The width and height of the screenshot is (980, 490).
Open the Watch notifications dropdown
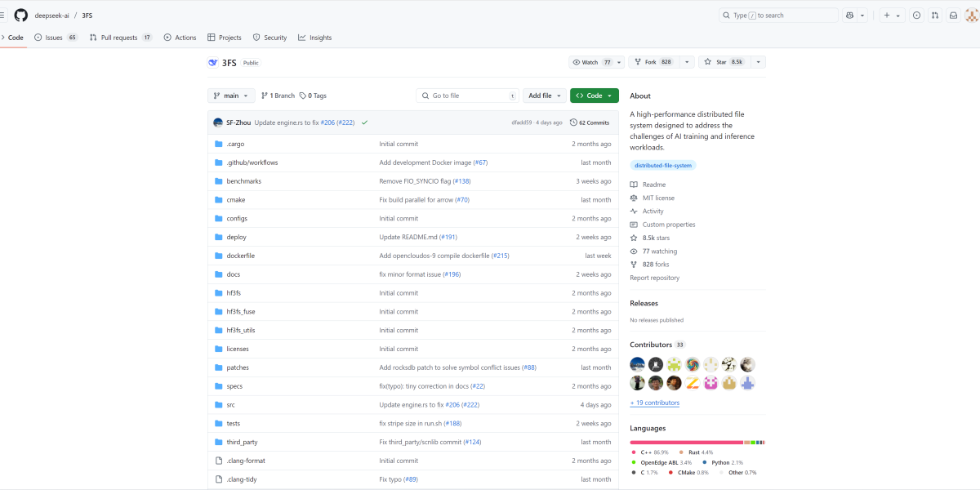click(x=597, y=62)
